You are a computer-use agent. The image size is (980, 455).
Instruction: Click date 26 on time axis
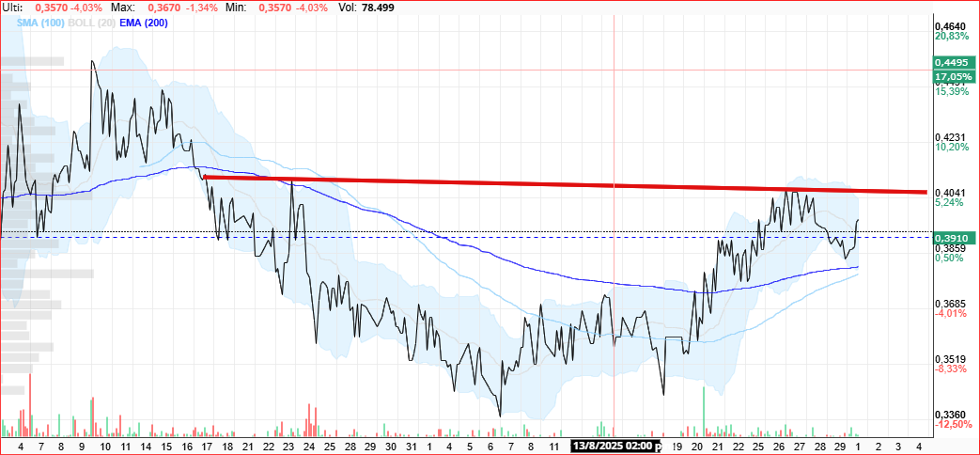coord(779,447)
